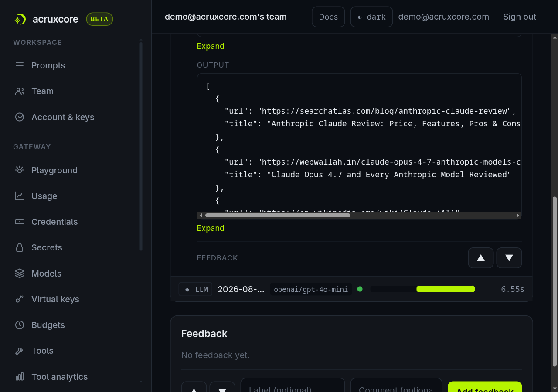Click the Tool analytics bar-chart icon
The width and height of the screenshot is (558, 392).
tap(20, 377)
